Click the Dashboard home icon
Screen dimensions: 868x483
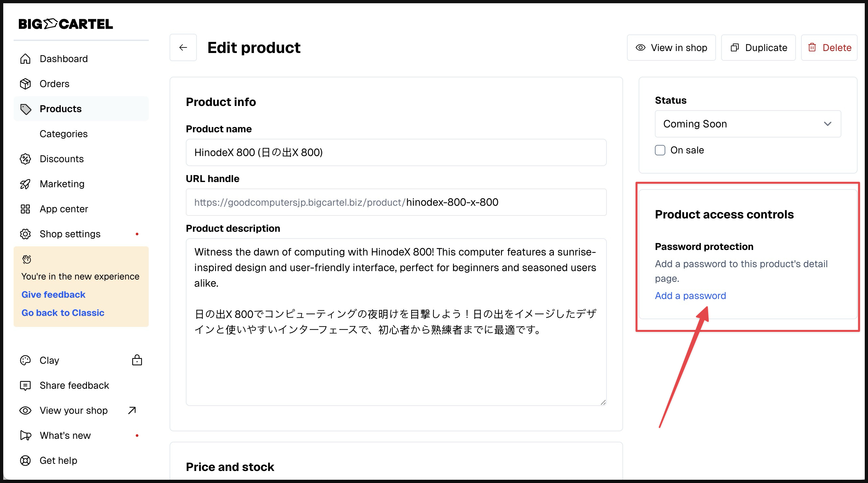point(25,59)
